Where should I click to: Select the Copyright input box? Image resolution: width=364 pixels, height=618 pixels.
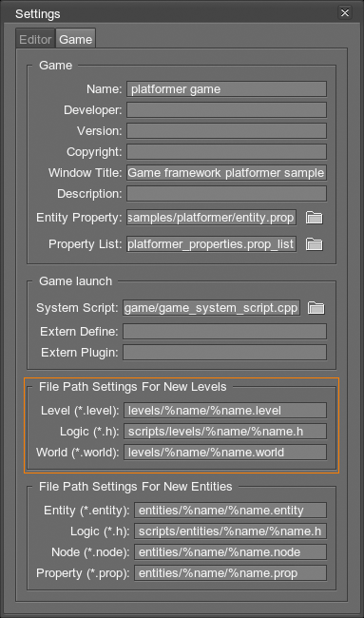226,152
